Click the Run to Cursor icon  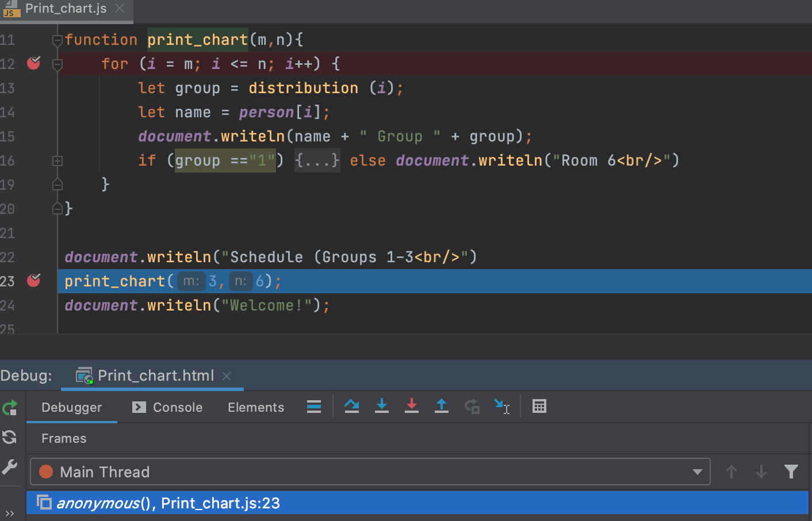(502, 406)
